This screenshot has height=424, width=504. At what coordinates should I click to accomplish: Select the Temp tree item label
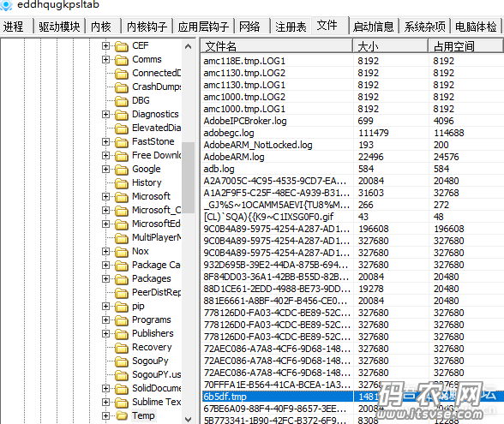pos(143,415)
